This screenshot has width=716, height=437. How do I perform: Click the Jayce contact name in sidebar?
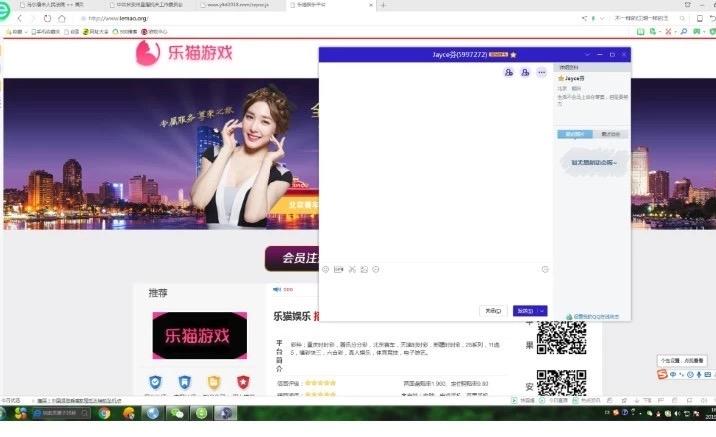click(574, 79)
